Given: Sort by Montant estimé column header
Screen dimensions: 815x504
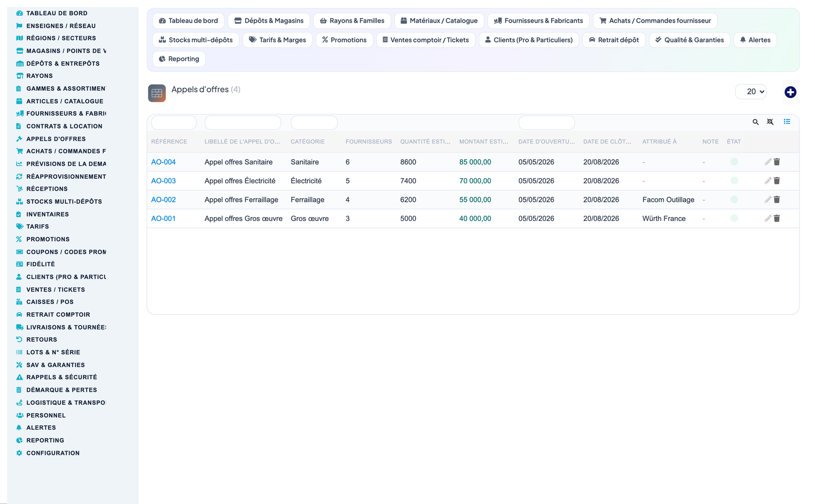Looking at the screenshot, I should (483, 142).
